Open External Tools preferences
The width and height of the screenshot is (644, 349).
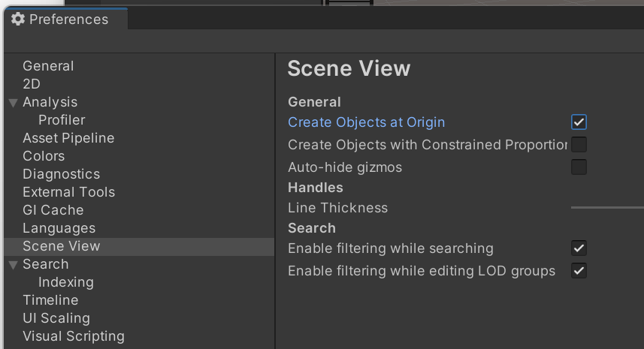[x=68, y=192]
